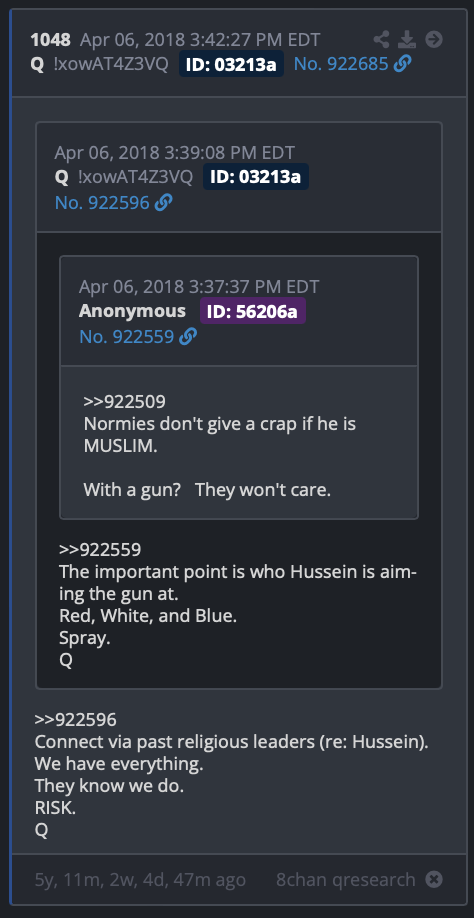Click post number 1048
Viewport: 474px width, 918px height.
50,40
